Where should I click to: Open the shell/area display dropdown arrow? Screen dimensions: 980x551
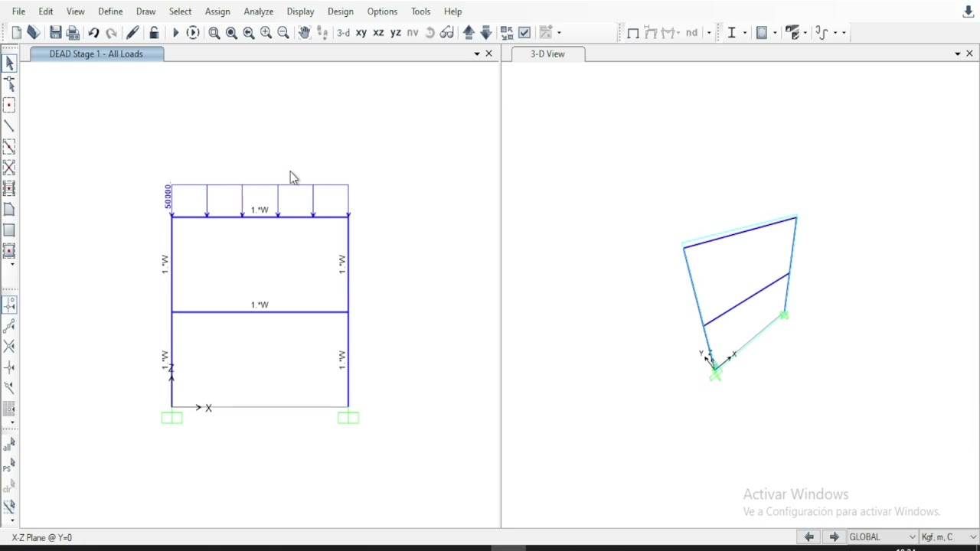click(776, 32)
